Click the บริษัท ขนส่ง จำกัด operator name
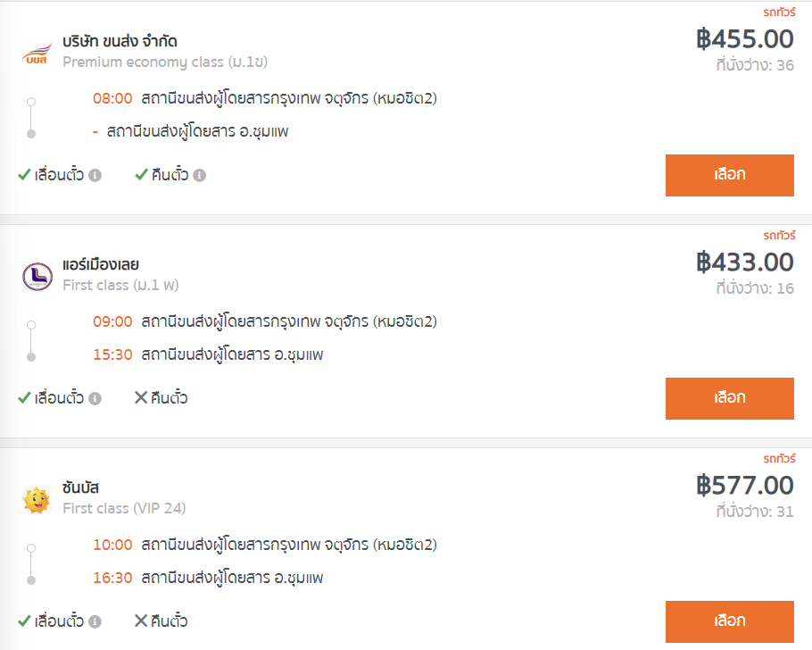 pos(120,41)
